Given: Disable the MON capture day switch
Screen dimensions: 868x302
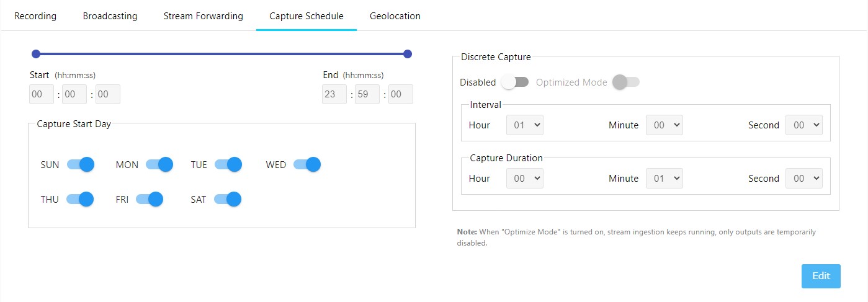Looking at the screenshot, I should pyautogui.click(x=159, y=164).
